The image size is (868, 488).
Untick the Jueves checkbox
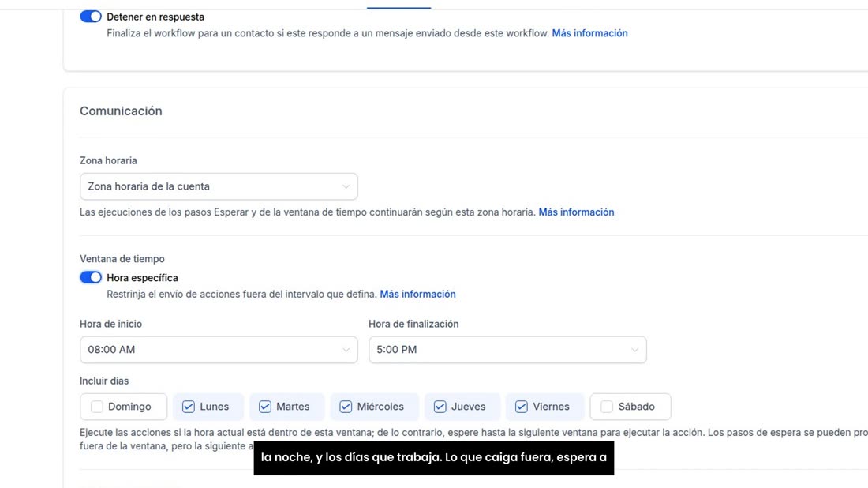coord(440,407)
